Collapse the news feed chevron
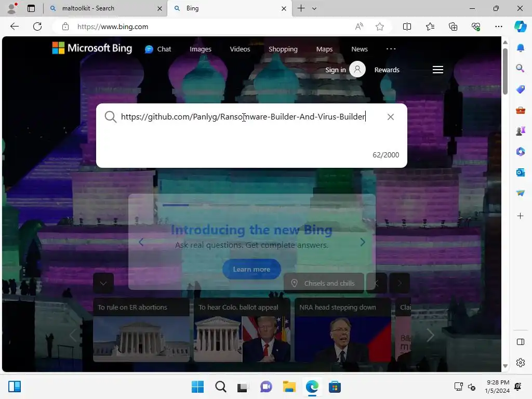 pyautogui.click(x=103, y=283)
